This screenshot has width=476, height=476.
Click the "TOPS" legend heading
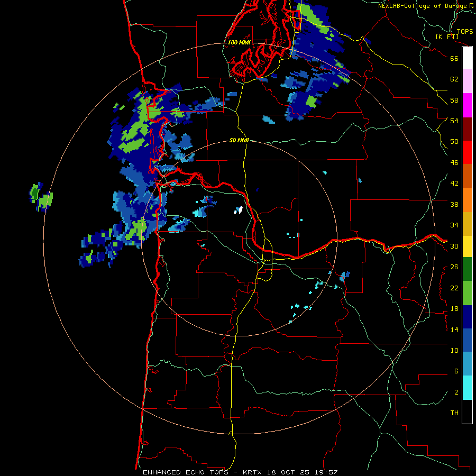[x=465, y=31]
